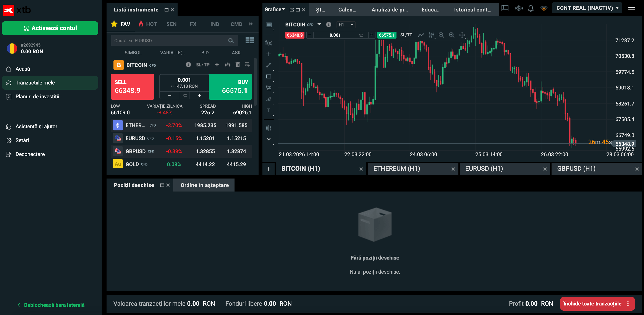Switch to Ordine în așteptare tab
The height and width of the screenshot is (315, 644).
[x=204, y=185]
